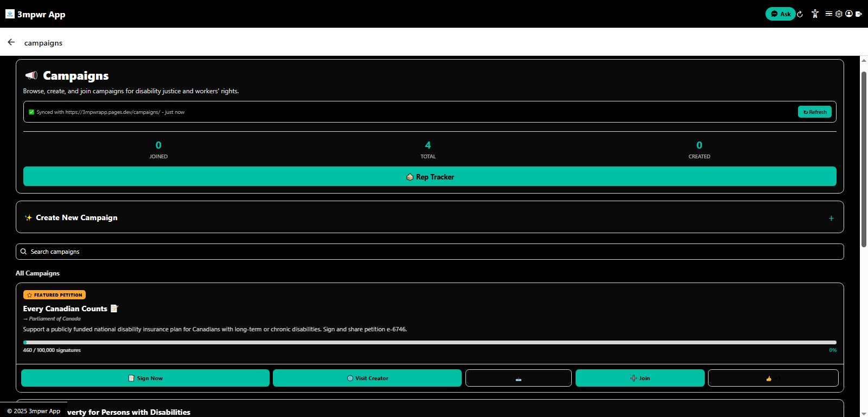Click the reload icon in header
Viewport: 868px width, 417px height.
(x=800, y=14)
